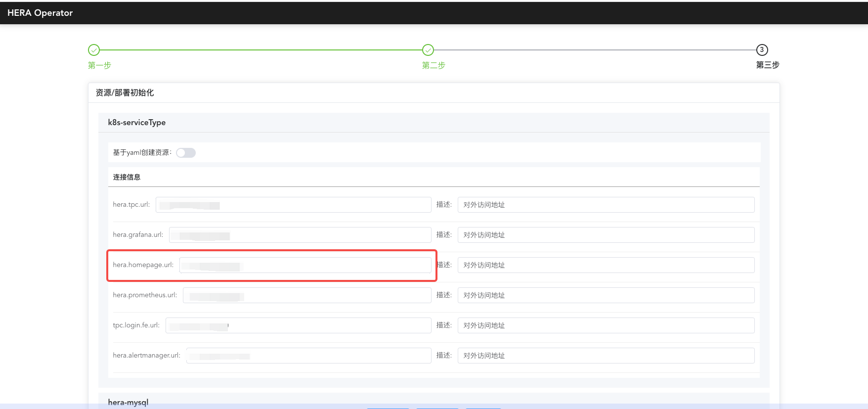Toggle the yaml resource creation switch
Screen dimensions: 868x409
point(186,153)
